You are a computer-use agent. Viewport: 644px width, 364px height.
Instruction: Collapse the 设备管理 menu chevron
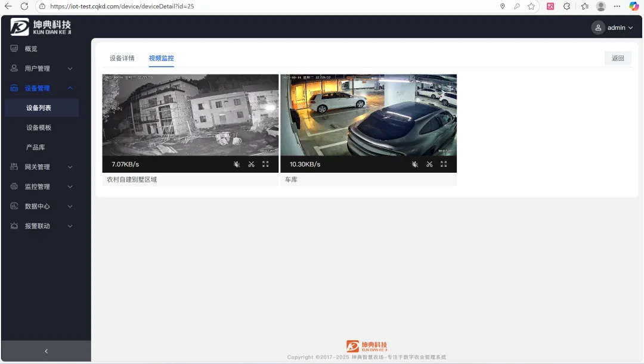pyautogui.click(x=70, y=88)
